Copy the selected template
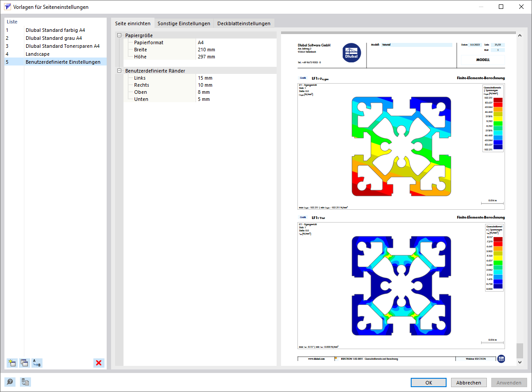The width and height of the screenshot is (532, 392). point(24,363)
